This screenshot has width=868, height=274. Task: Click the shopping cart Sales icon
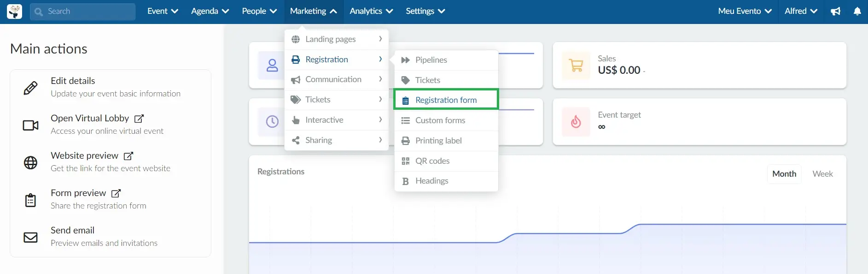(x=576, y=65)
